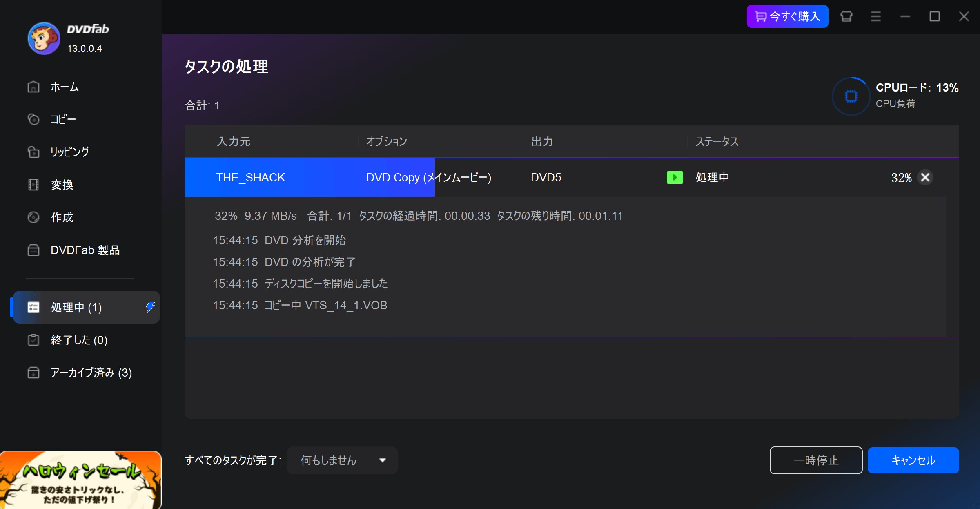Click the キャンセル (Cancel) button
980x509 pixels.
pyautogui.click(x=912, y=460)
